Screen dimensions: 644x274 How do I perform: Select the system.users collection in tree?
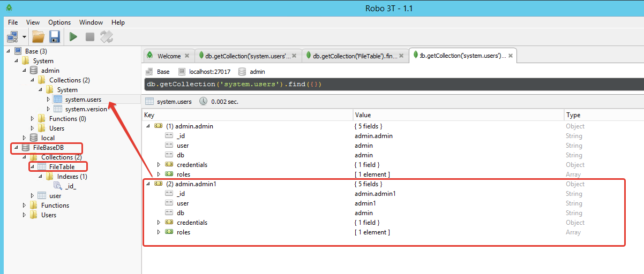(83, 100)
